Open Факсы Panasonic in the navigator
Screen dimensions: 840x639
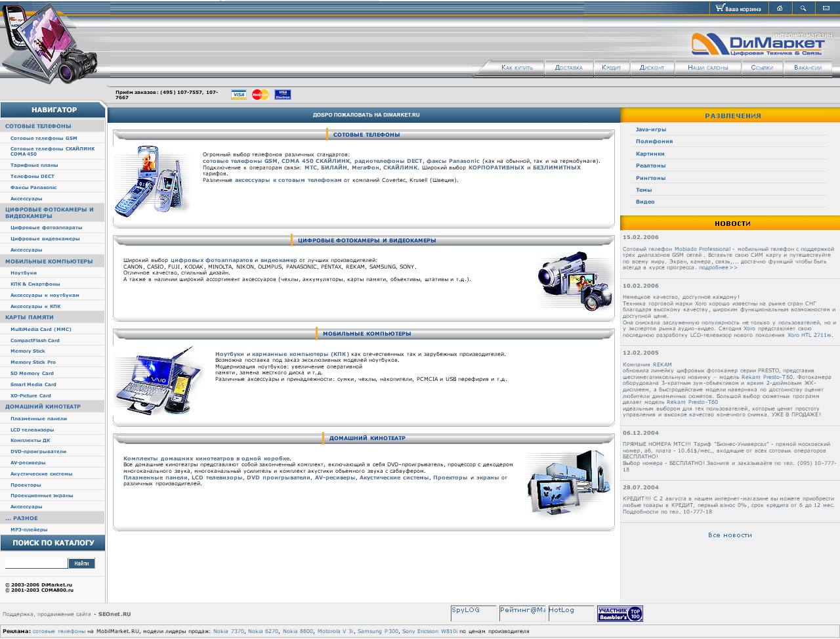pos(33,188)
